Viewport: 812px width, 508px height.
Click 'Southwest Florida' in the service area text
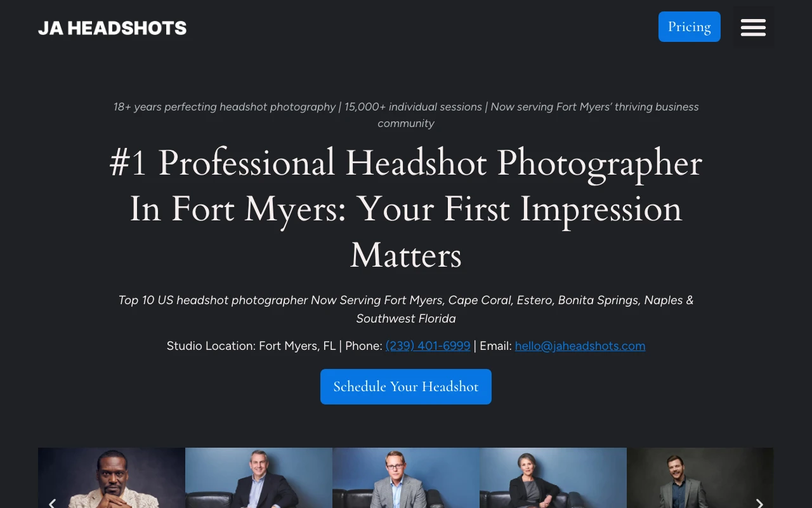(x=406, y=319)
